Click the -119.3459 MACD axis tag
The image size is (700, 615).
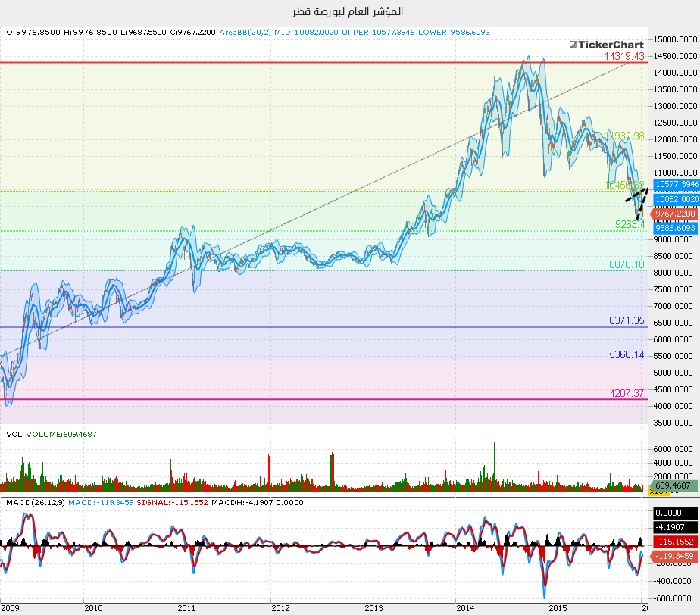coord(673,556)
